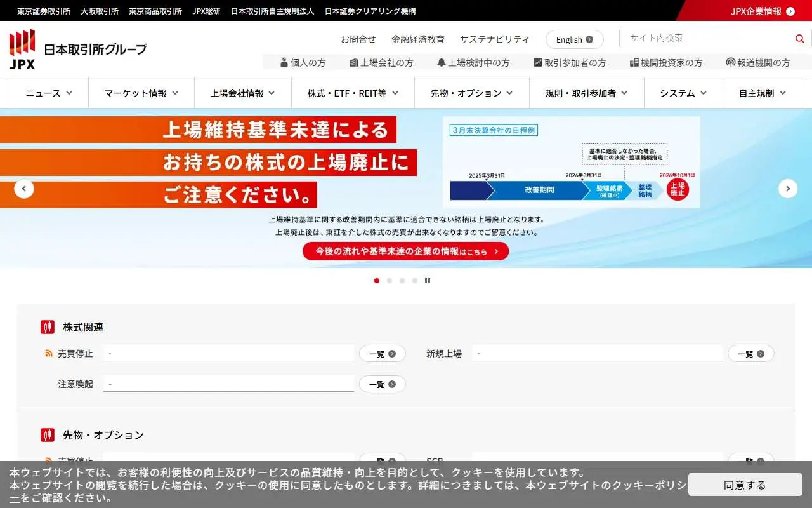Expand the マーケット情報 menu
The image size is (812, 508).
click(x=141, y=93)
